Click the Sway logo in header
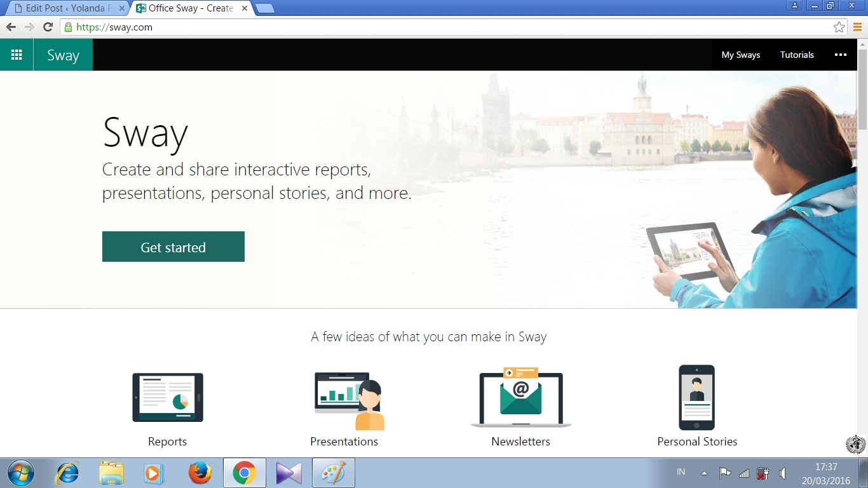868x488 pixels. [x=63, y=55]
